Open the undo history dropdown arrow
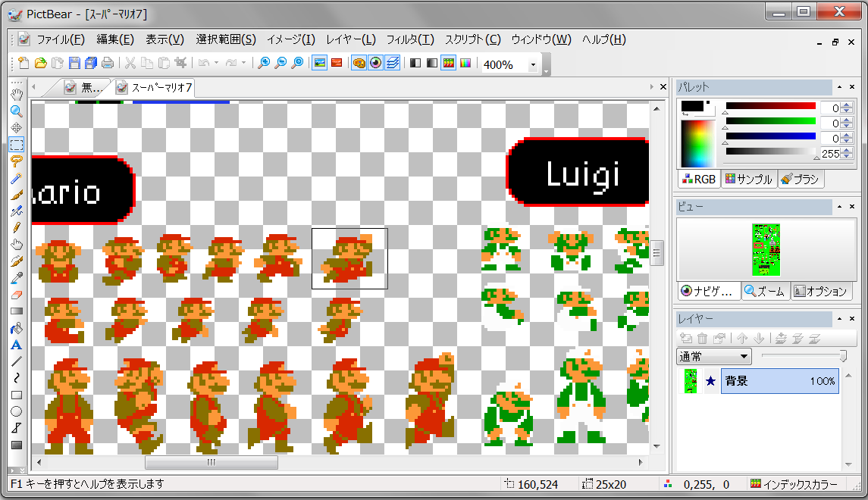The width and height of the screenshot is (868, 500). click(217, 63)
